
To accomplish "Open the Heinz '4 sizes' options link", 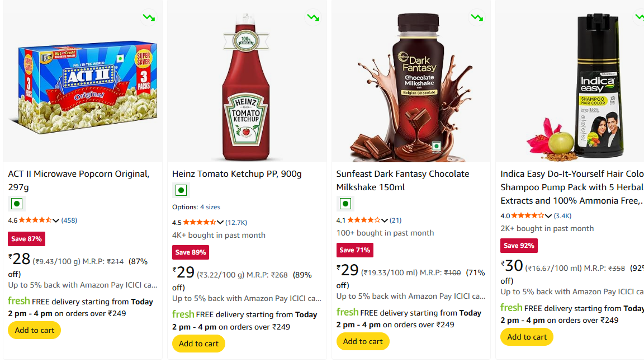I will tap(210, 207).
